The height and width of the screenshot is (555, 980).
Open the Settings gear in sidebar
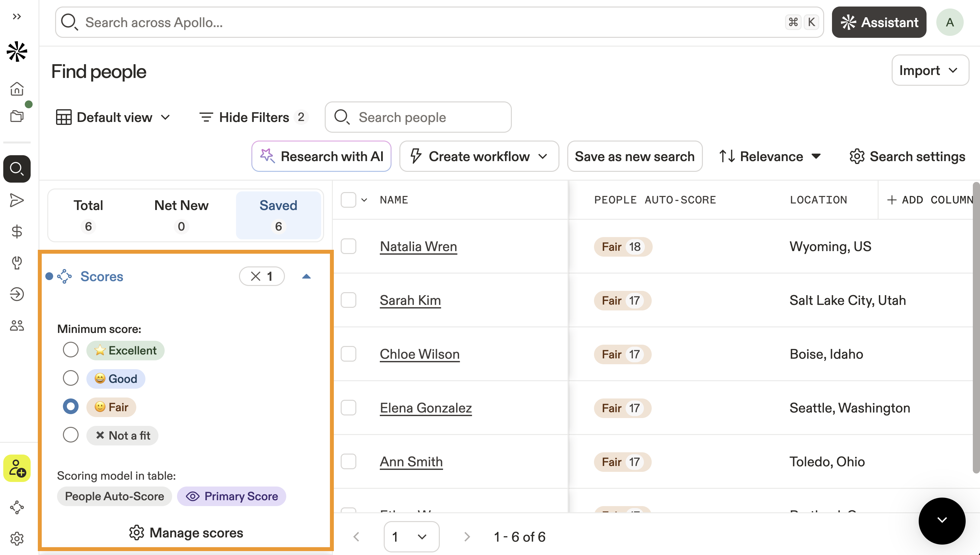17,538
